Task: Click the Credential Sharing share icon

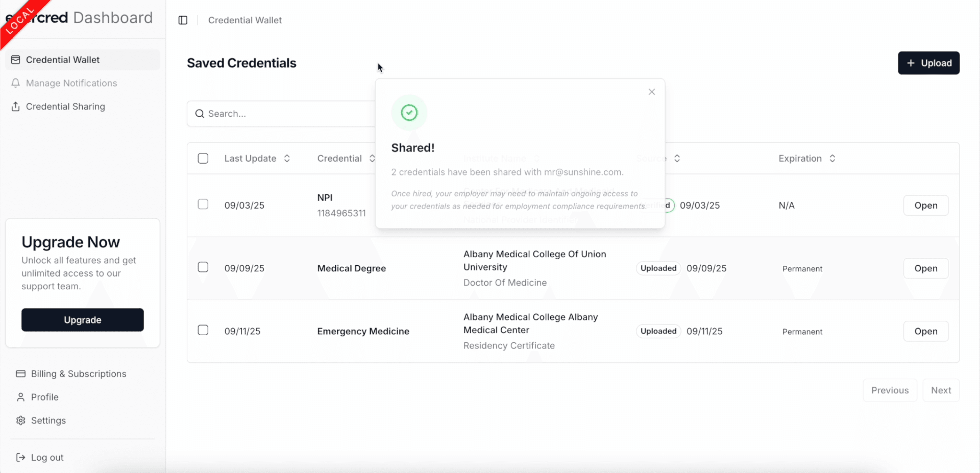Action: tap(16, 107)
